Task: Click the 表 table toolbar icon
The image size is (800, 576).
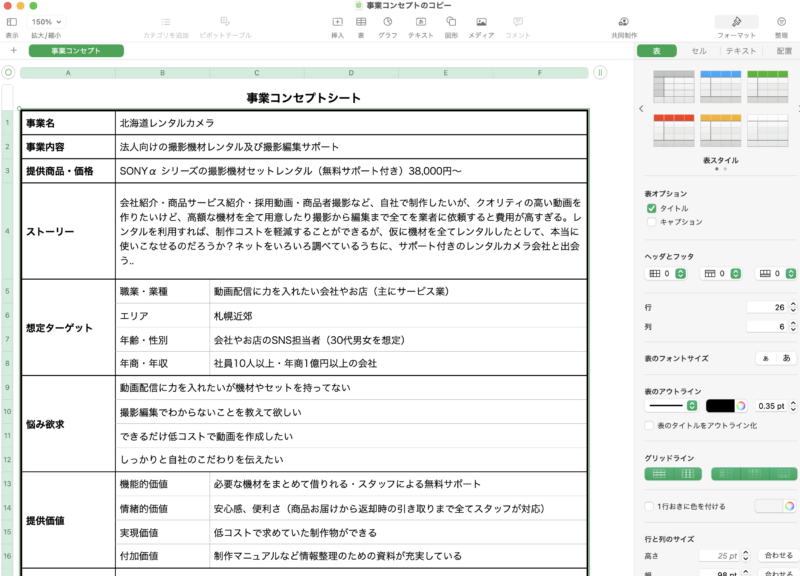Action: click(x=361, y=22)
